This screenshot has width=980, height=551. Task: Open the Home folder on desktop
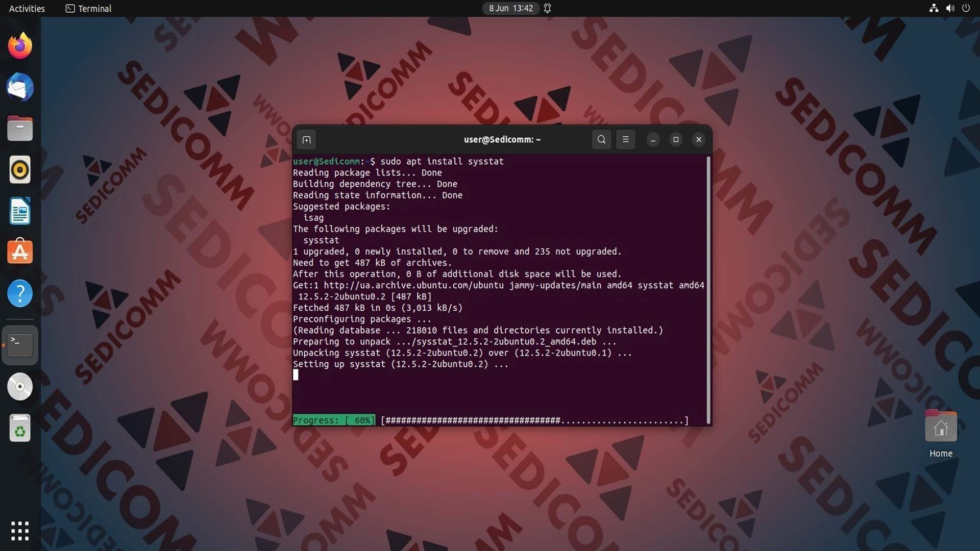941,434
